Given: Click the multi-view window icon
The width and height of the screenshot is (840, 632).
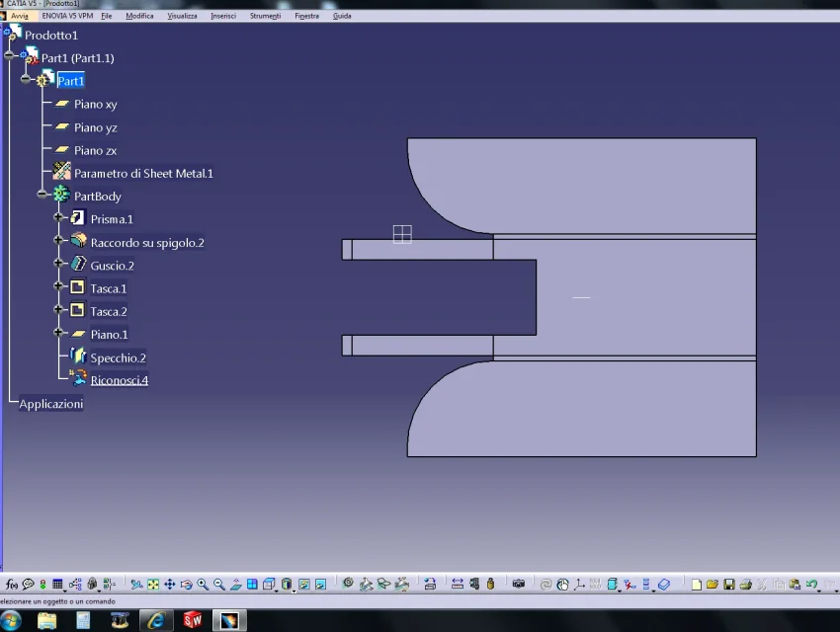Looking at the screenshot, I should (252, 584).
